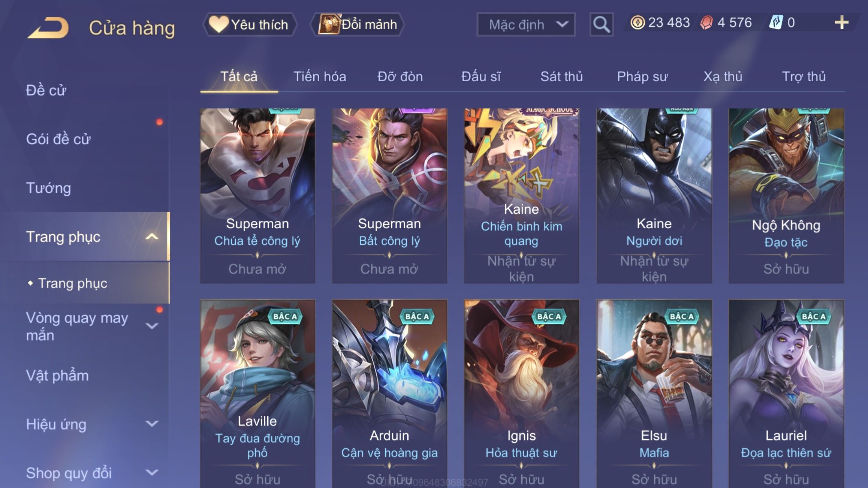Add currency with the plus icon
This screenshot has height=488, width=868.
(x=841, y=22)
